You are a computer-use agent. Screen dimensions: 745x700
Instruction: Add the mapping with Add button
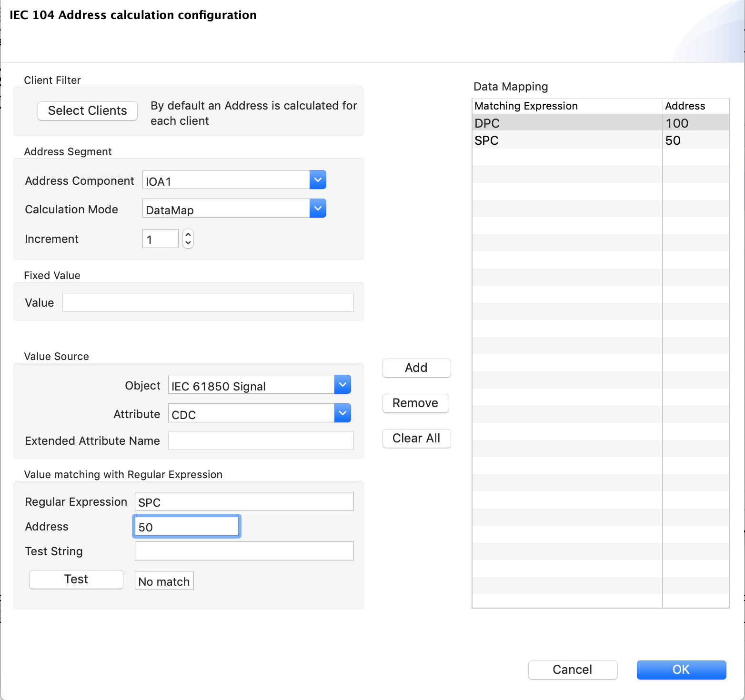pos(416,368)
